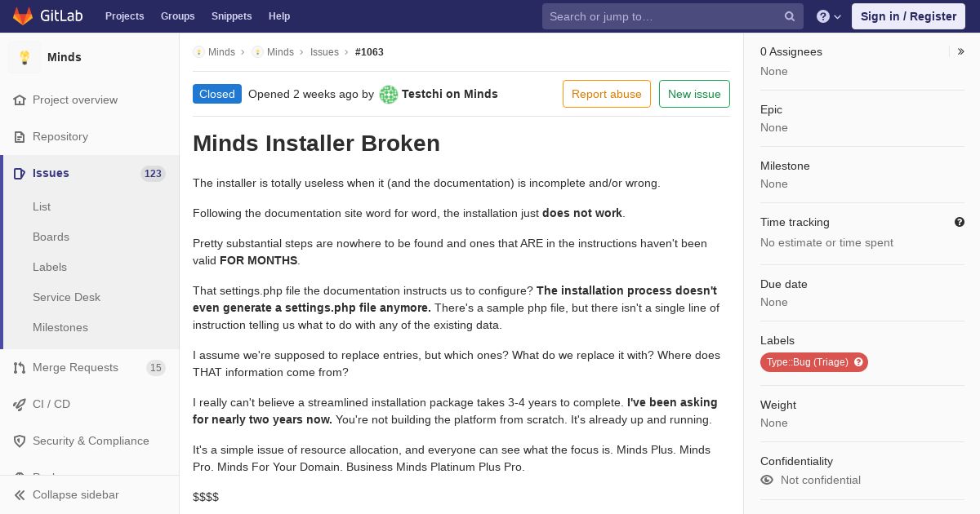Image resolution: width=980 pixels, height=514 pixels.
Task: Click the Security & Compliance shield icon
Action: pyautogui.click(x=20, y=441)
